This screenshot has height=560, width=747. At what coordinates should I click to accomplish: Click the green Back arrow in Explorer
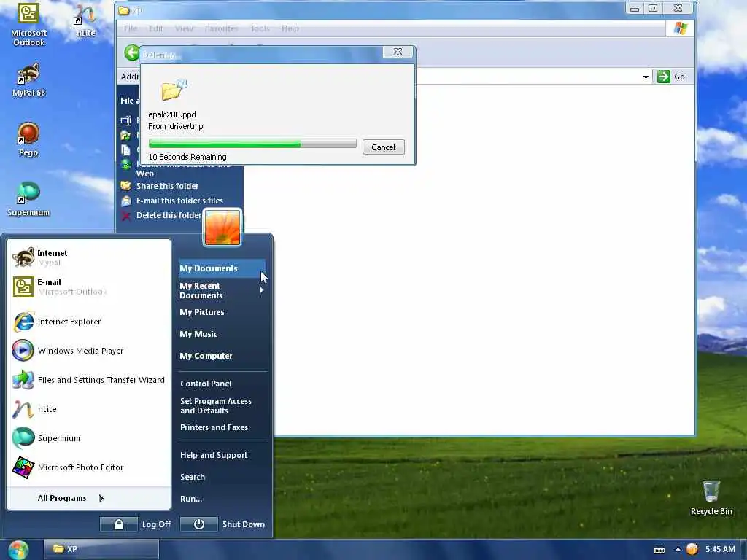pos(131,52)
